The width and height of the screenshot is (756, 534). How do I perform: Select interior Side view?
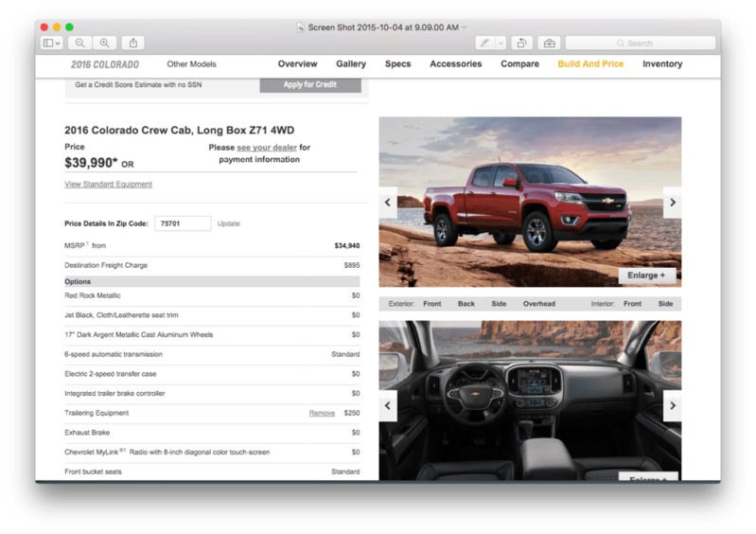pyautogui.click(x=665, y=304)
